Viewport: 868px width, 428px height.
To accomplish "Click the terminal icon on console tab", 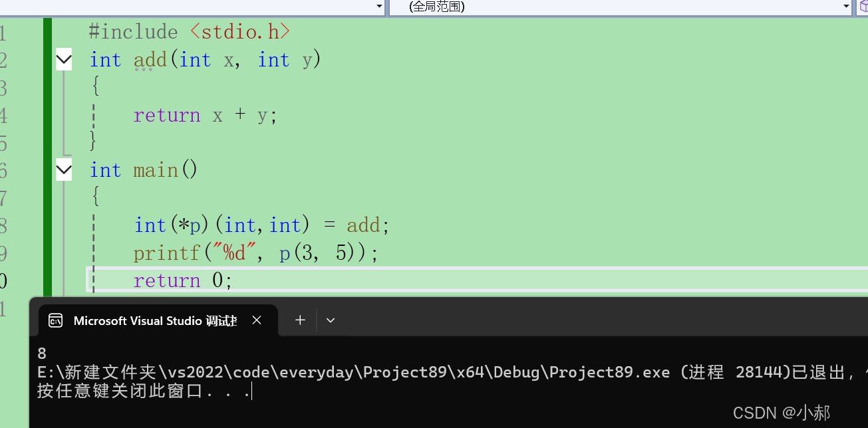I will 56,321.
